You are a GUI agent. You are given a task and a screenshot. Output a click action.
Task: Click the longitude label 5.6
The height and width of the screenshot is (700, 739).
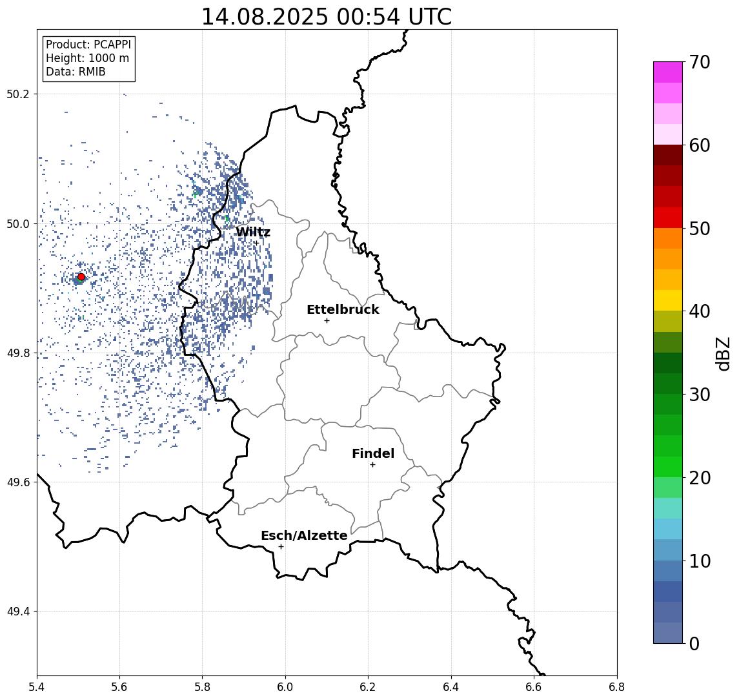[x=119, y=687]
